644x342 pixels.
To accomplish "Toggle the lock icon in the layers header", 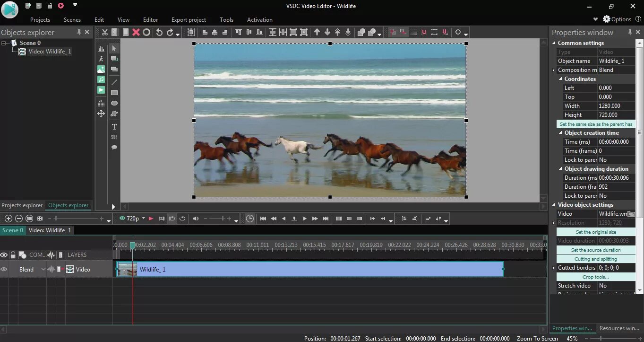I will 13,255.
